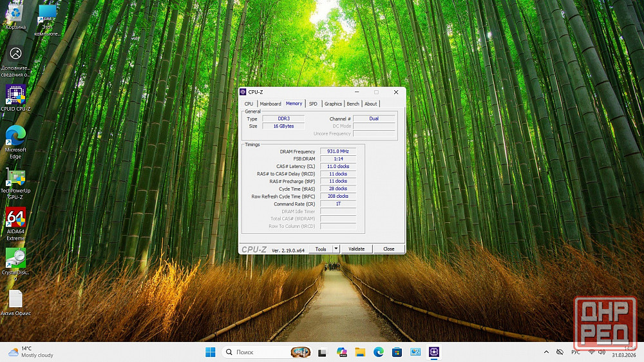
Task: Click the taskbar Поиск search box
Action: pyautogui.click(x=258, y=352)
